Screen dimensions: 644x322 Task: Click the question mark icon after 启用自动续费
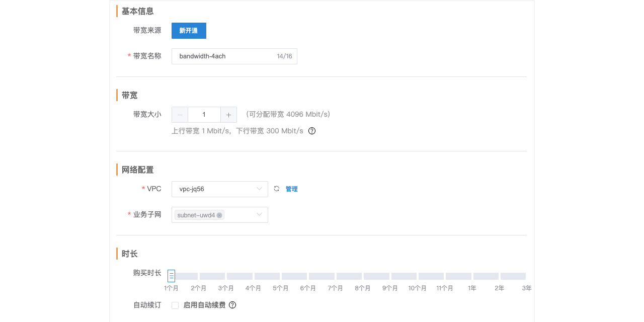click(232, 305)
